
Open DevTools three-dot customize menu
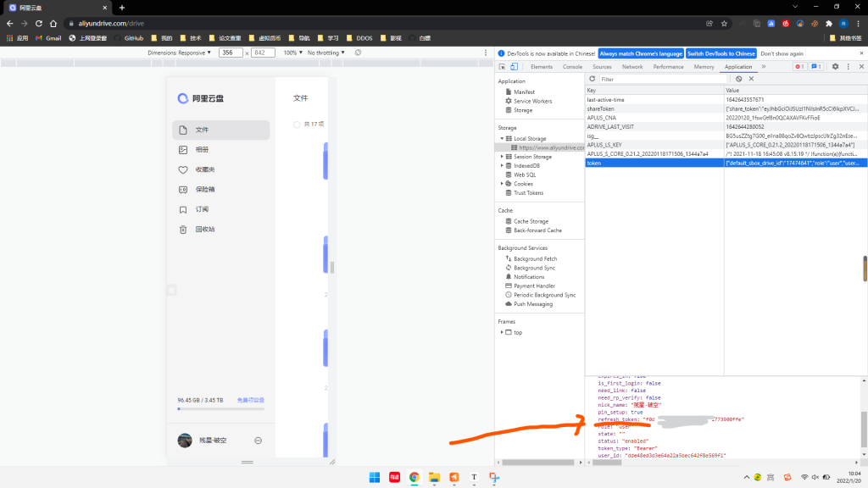pos(848,66)
